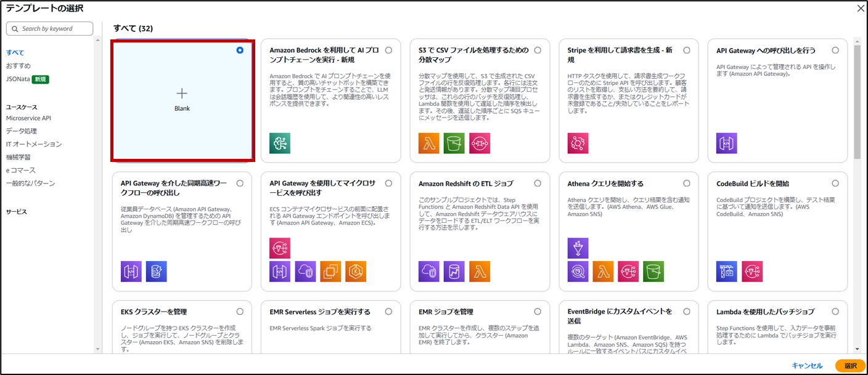
Task: Click the pink SNS icon on the CodeBuild card
Action: [x=752, y=272]
